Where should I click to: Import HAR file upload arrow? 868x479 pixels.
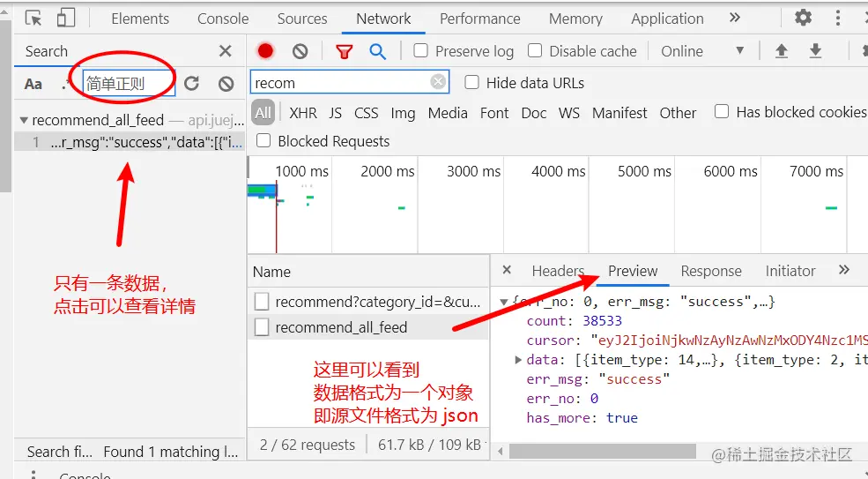coord(781,51)
